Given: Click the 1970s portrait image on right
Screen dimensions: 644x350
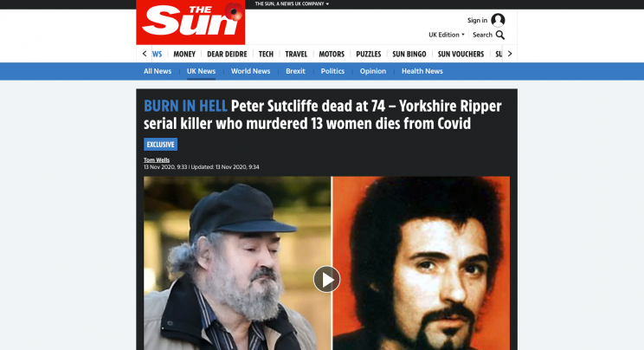Looking at the screenshot, I should (x=421, y=263).
